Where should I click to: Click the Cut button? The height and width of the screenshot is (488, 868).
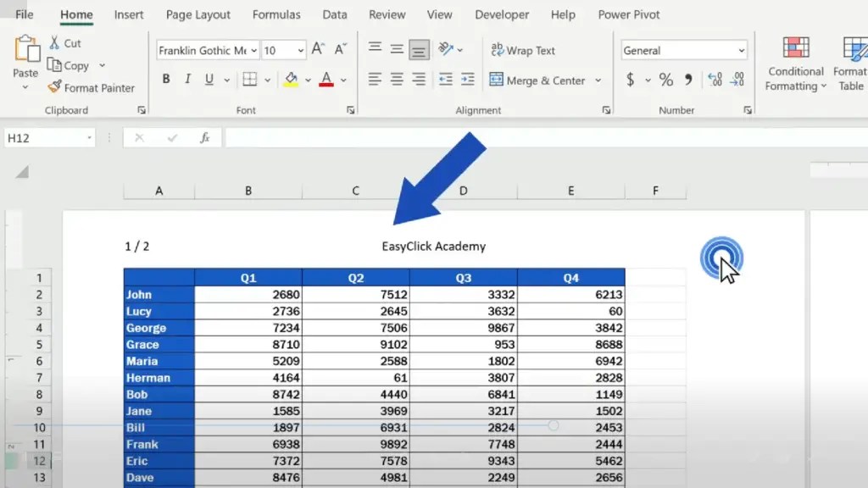[66, 42]
